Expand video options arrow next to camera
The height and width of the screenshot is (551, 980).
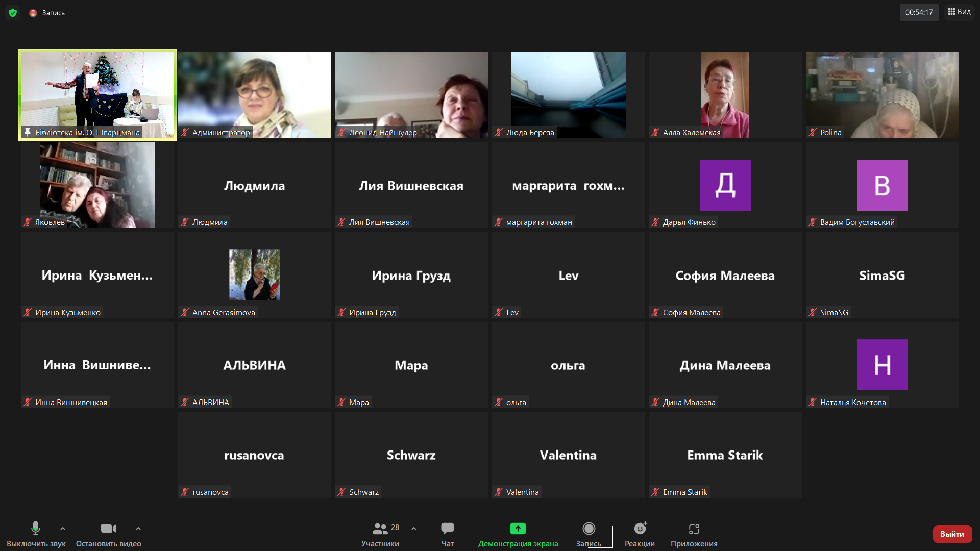[138, 529]
